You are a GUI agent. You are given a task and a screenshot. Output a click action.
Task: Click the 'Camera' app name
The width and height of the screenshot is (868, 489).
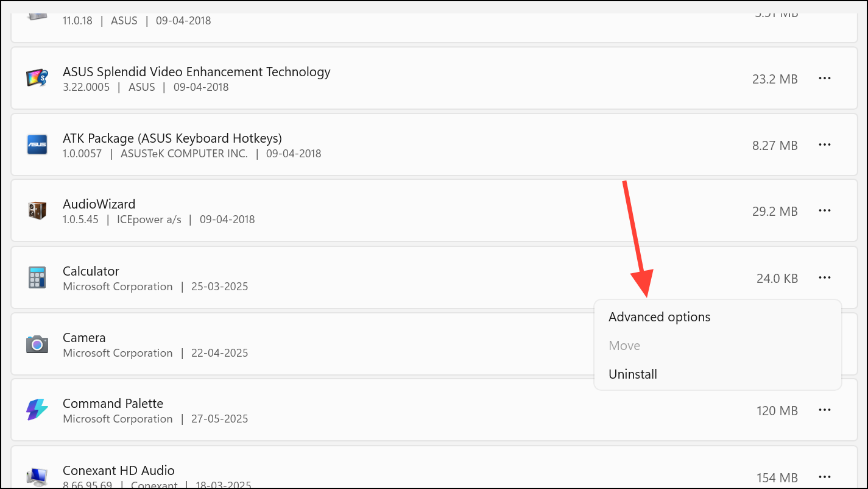[x=84, y=338]
